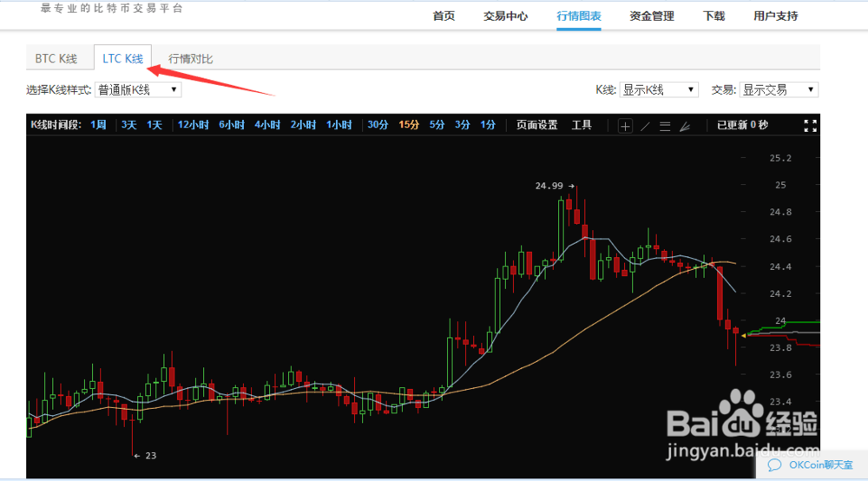The image size is (868, 481).
Task: Set K-line period to 12小时
Action: pos(193,125)
